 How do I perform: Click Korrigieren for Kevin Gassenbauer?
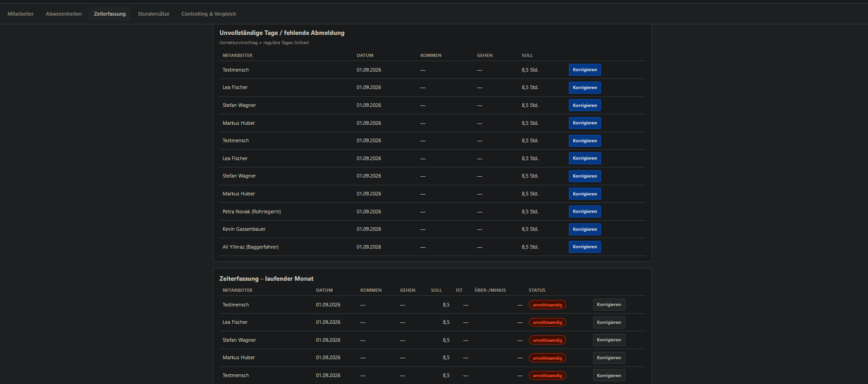point(585,229)
